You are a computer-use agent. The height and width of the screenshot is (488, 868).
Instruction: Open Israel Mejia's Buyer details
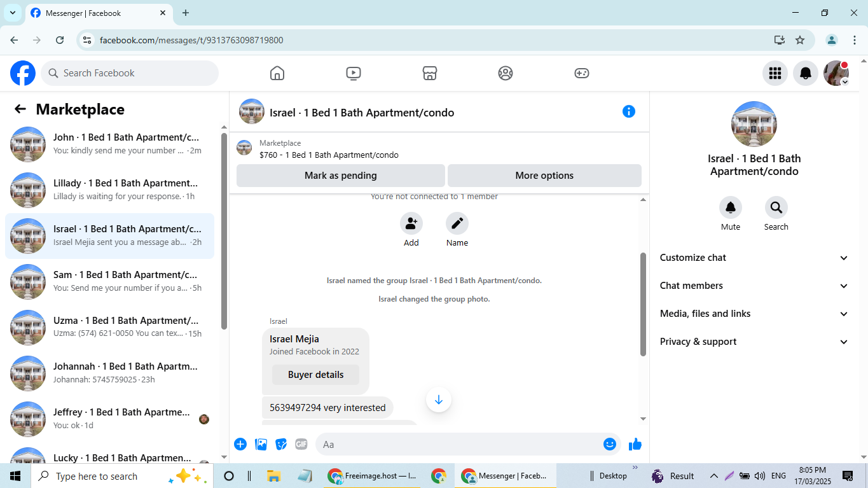coord(315,375)
